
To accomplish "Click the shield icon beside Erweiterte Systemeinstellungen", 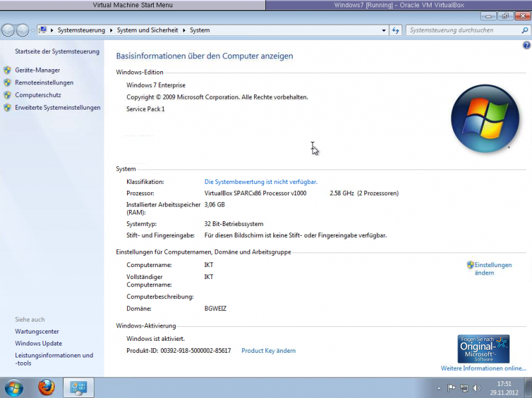I will click(x=7, y=108).
